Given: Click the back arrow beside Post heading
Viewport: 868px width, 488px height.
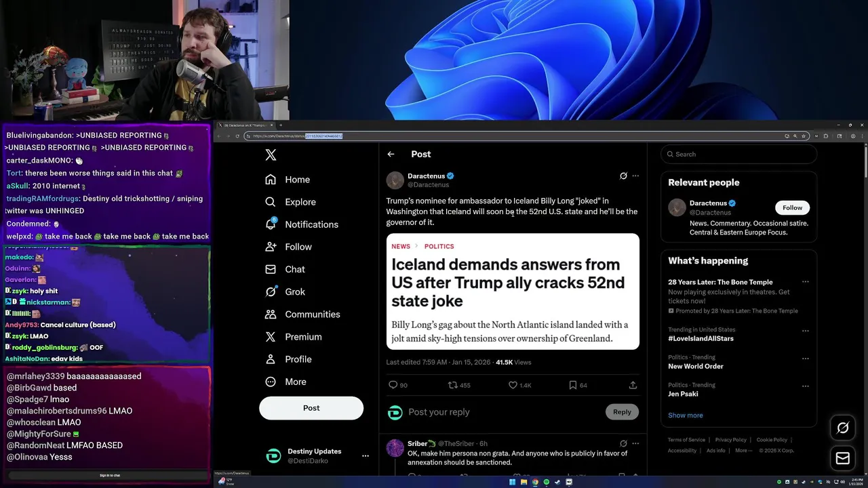Looking at the screenshot, I should coord(391,155).
